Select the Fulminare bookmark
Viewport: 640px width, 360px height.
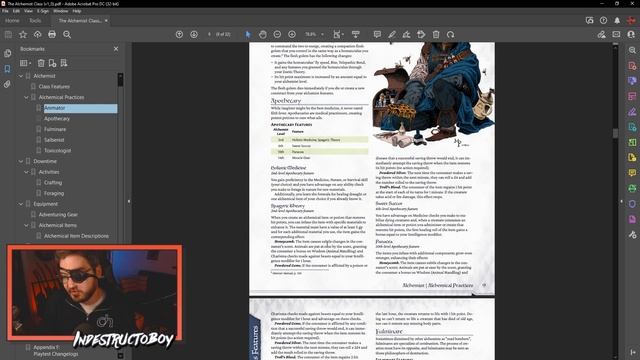tap(55, 129)
